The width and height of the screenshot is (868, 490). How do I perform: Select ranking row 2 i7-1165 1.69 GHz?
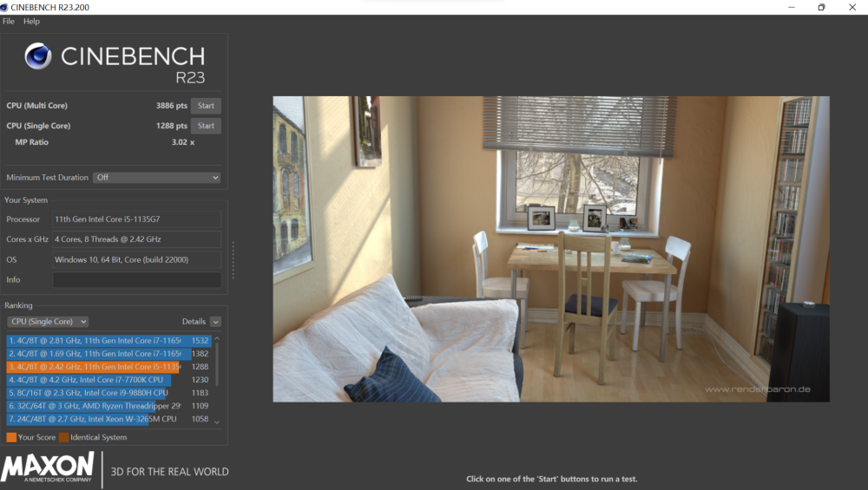pos(109,353)
